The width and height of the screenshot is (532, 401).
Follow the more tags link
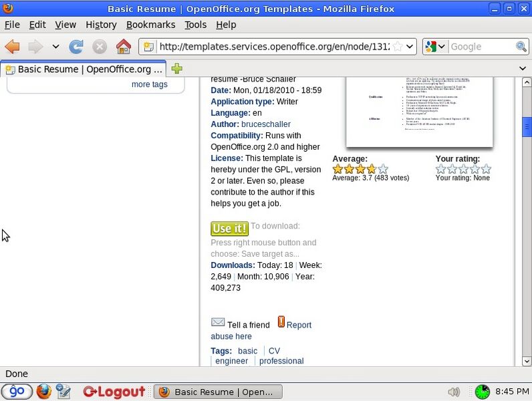149,84
